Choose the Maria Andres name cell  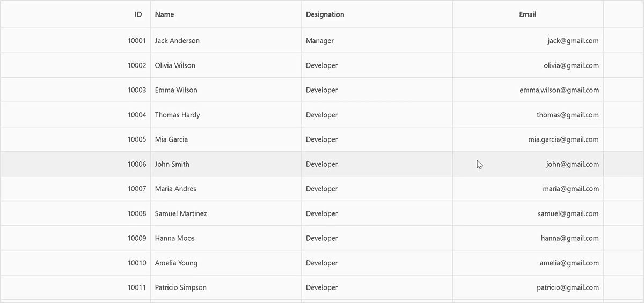(x=175, y=189)
